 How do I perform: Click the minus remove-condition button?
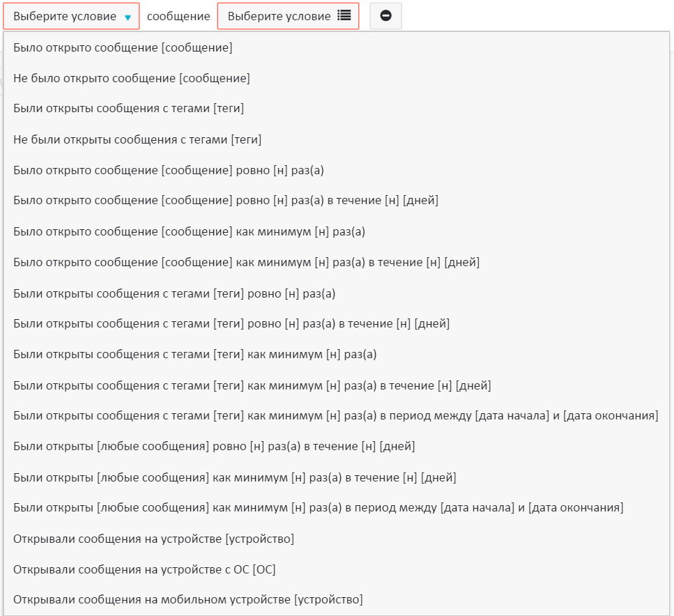click(x=385, y=16)
